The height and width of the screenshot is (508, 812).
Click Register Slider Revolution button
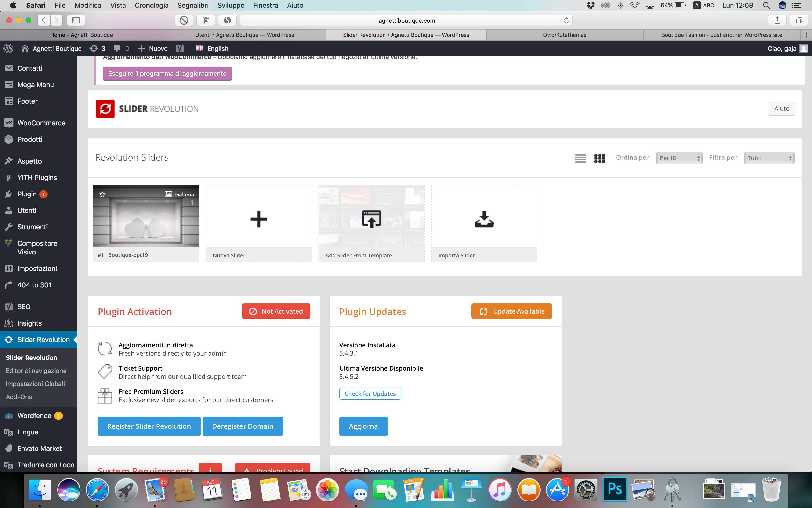[x=149, y=426]
